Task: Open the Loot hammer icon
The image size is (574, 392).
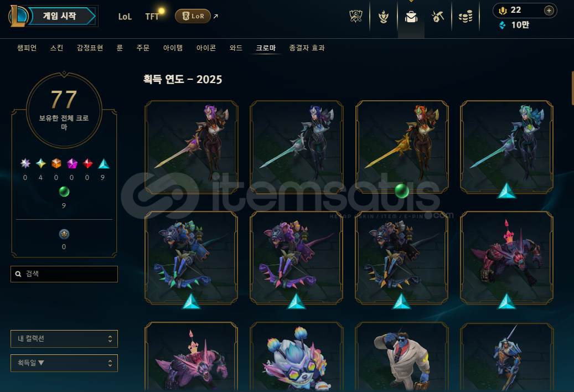Action: click(438, 17)
